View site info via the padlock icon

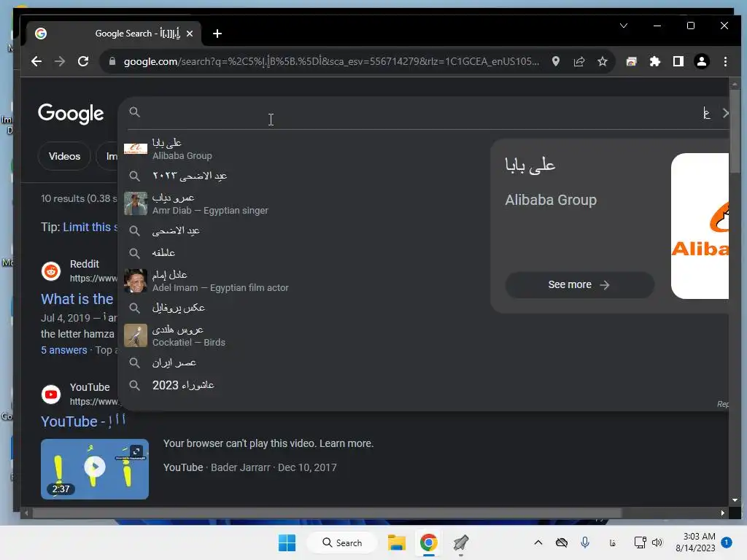112,61
